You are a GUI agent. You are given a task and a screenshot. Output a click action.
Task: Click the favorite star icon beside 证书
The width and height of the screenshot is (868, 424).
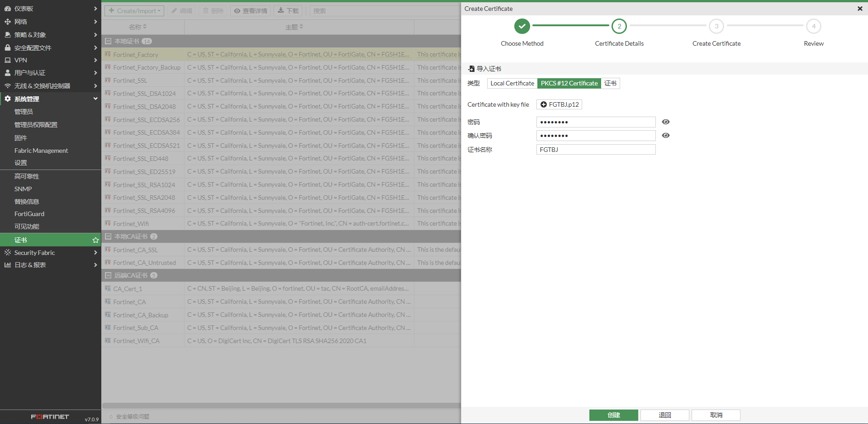pyautogui.click(x=95, y=240)
